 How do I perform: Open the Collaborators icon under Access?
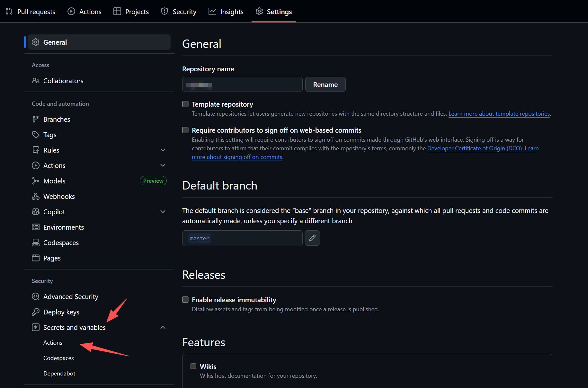36,81
